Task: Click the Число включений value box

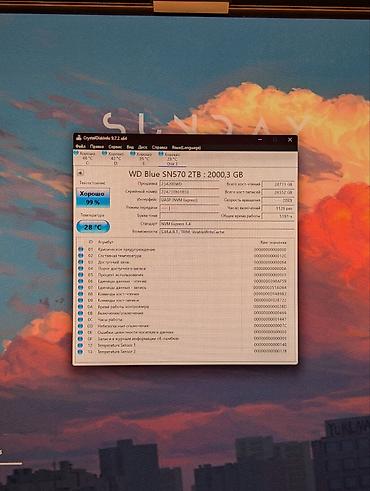Action: [278, 208]
